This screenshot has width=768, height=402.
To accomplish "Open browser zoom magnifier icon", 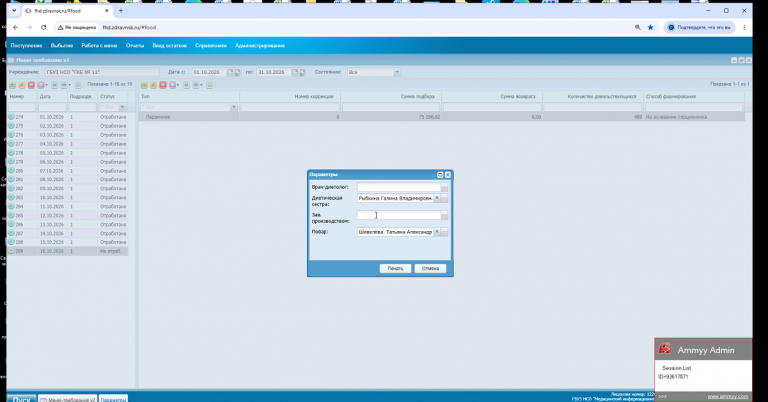I will (x=638, y=27).
